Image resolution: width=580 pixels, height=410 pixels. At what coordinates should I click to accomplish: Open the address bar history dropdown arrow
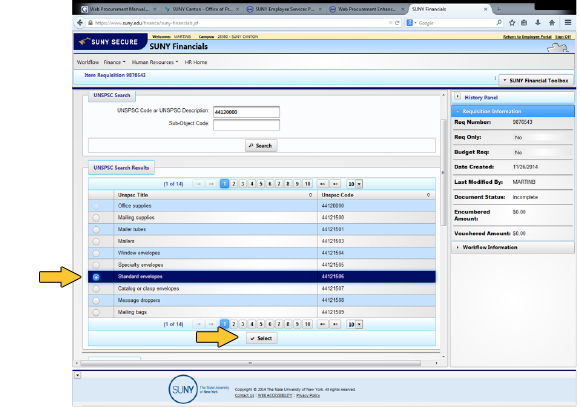(x=390, y=23)
